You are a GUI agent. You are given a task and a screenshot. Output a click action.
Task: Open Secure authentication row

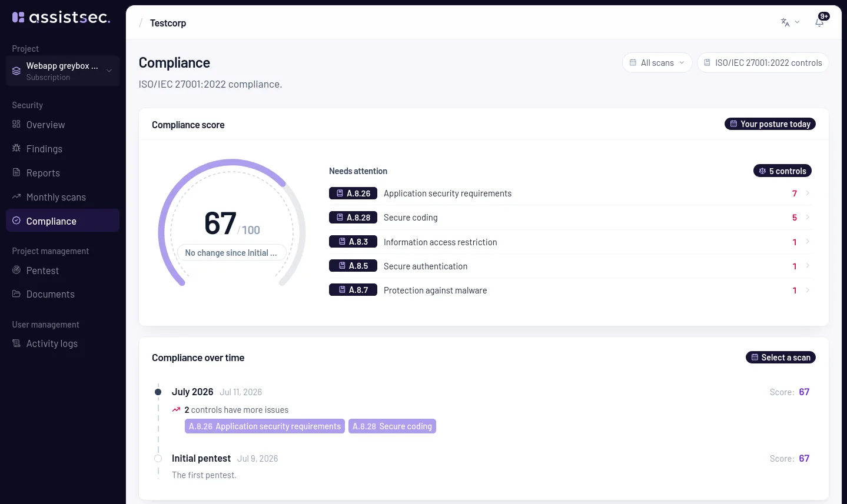point(570,266)
